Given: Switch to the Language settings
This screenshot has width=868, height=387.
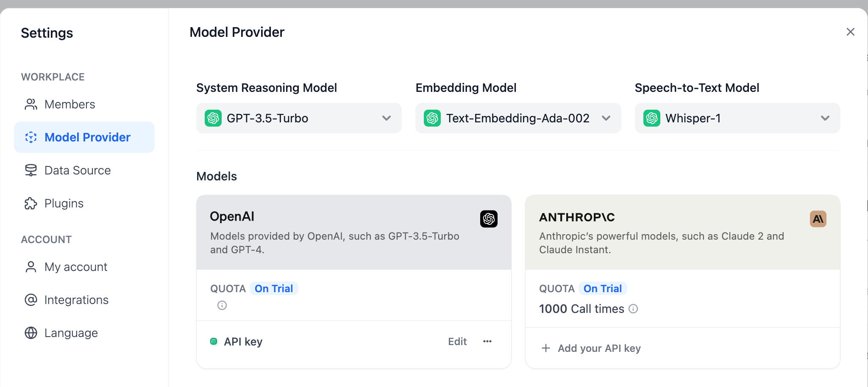Looking at the screenshot, I should click(71, 333).
